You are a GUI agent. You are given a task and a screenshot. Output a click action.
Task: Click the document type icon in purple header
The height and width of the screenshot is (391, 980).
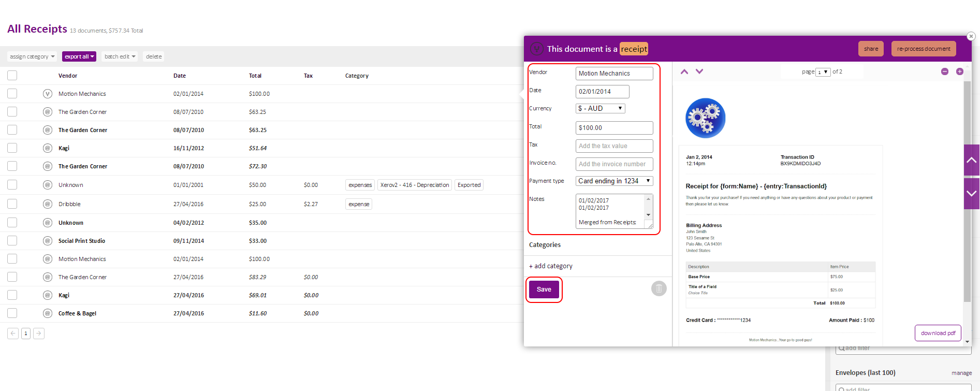click(537, 49)
